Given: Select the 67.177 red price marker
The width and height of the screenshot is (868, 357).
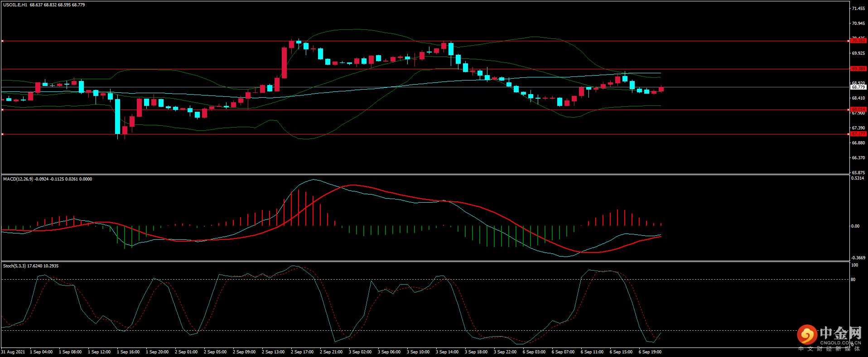Looking at the screenshot, I should pyautogui.click(x=858, y=134).
